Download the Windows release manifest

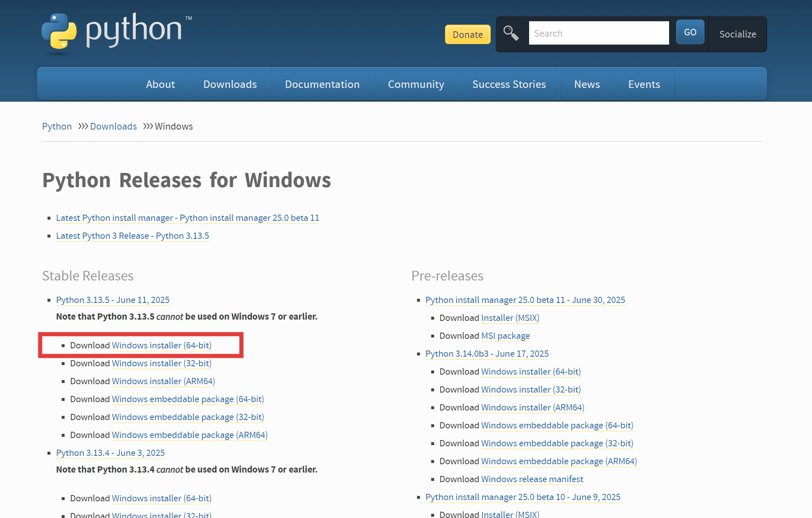pos(532,479)
